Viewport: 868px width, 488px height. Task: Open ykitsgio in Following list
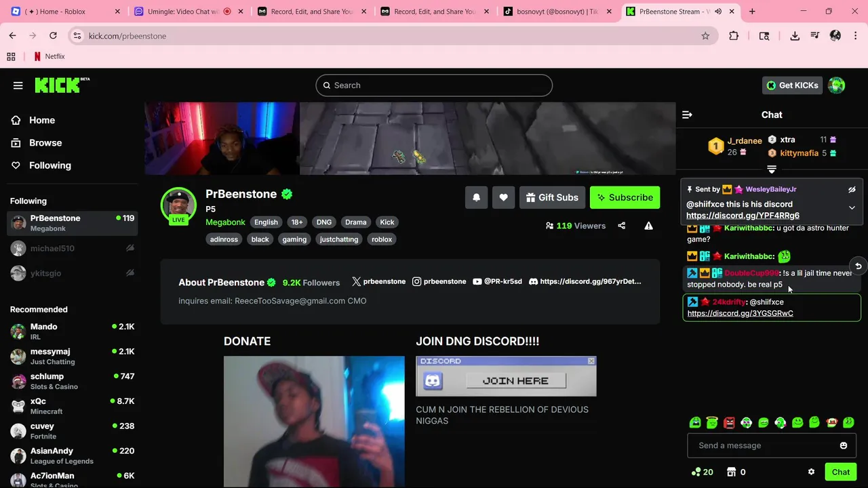pyautogui.click(x=73, y=273)
